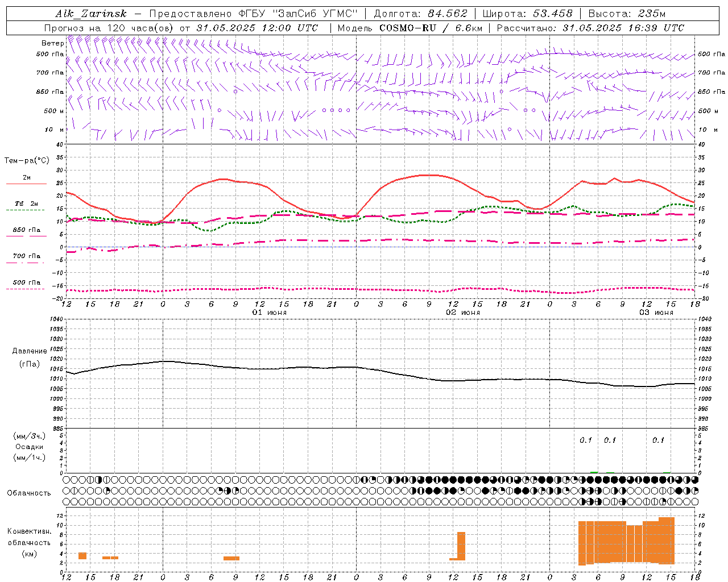Click the 850 гПа temperature legend entry
Screen dimensions: 728x582
pyautogui.click(x=26, y=232)
